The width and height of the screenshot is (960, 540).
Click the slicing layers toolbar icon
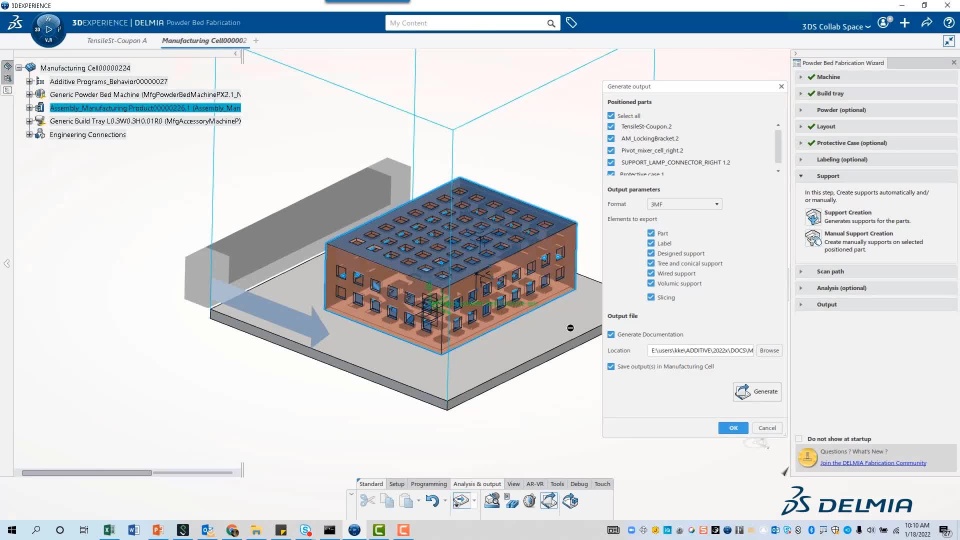[x=511, y=501]
